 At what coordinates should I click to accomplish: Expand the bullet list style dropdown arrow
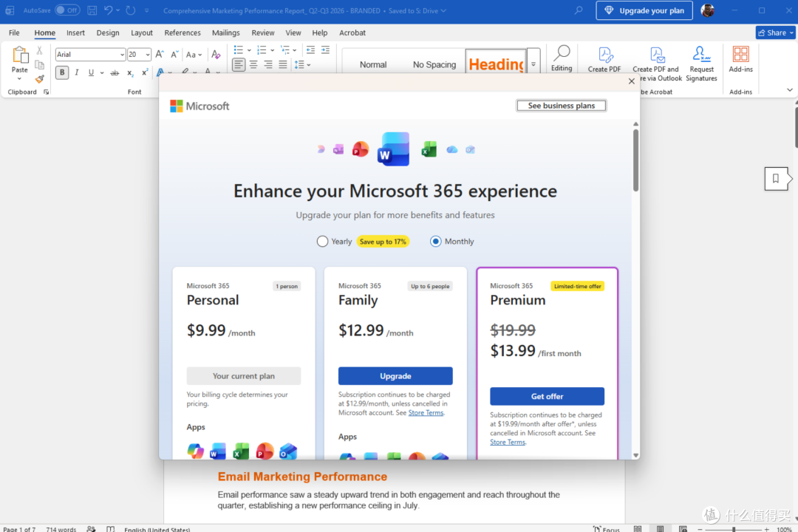(x=249, y=50)
